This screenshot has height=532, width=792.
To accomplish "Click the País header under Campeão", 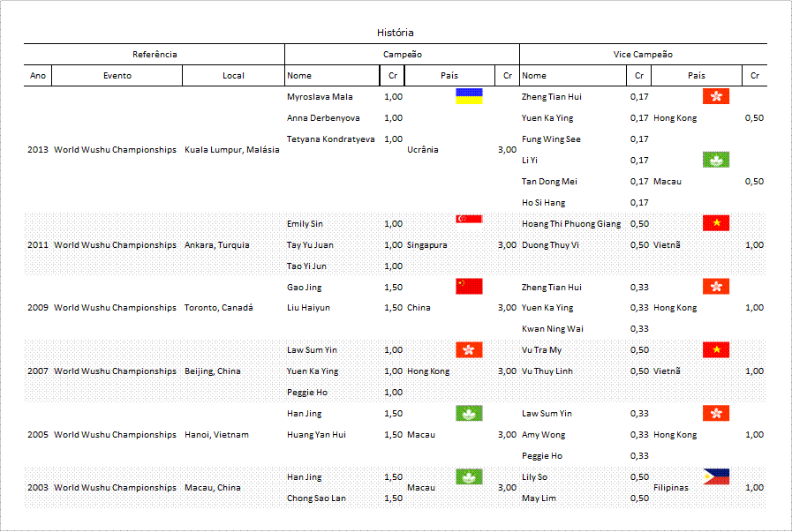I will pos(449,76).
